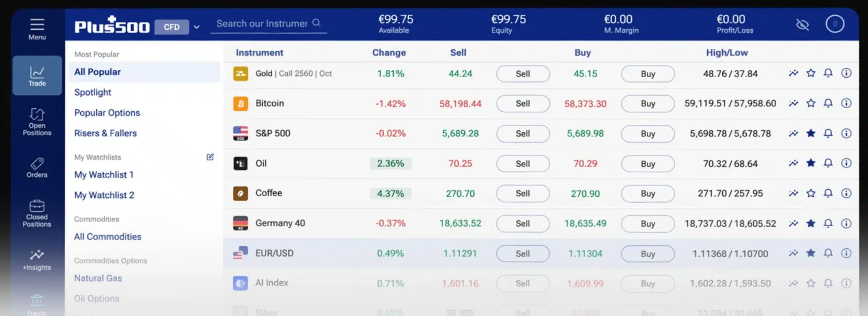Go to the Orders sidebar section
868x316 pixels.
[37, 168]
